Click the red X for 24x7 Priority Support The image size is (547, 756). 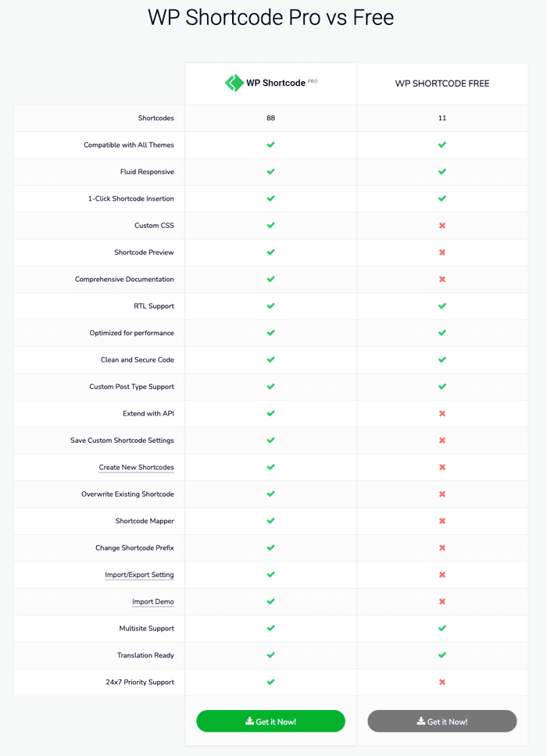[442, 682]
